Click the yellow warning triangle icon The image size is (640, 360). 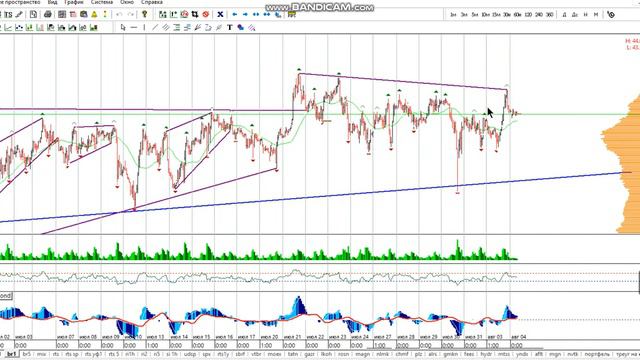tap(94, 15)
